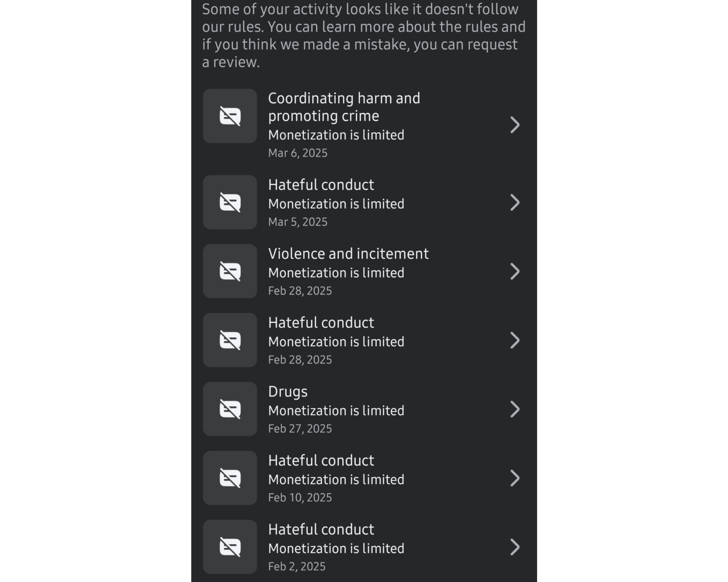Image resolution: width=728 pixels, height=582 pixels.
Task: Click the limited-monetization icon beside Coordinating harm entry
Action: coord(230,116)
